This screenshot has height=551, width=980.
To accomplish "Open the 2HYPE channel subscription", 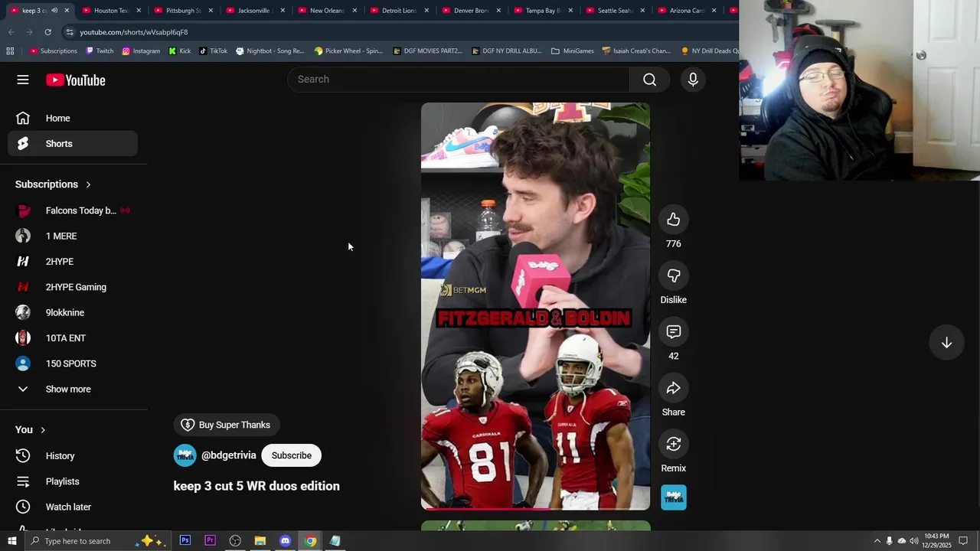I will [73, 262].
